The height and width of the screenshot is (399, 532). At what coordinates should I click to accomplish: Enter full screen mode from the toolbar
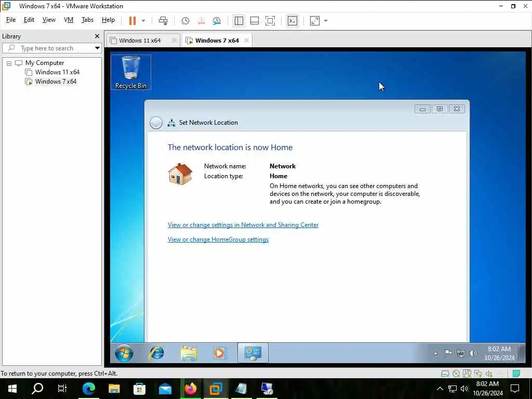coord(270,21)
